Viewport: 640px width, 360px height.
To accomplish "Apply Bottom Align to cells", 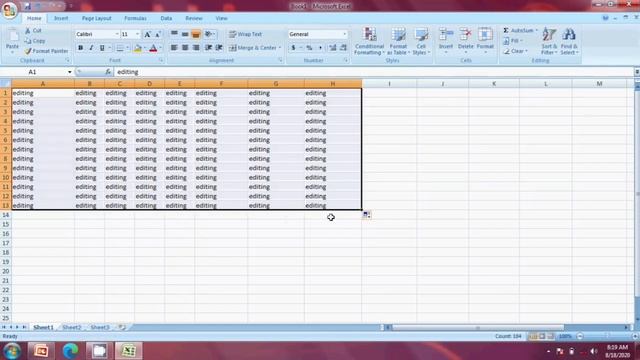I will tap(196, 34).
